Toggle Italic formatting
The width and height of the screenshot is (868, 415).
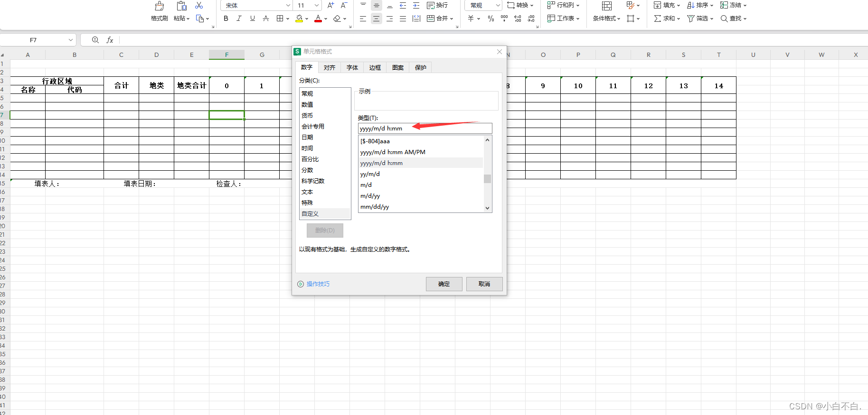tap(239, 18)
